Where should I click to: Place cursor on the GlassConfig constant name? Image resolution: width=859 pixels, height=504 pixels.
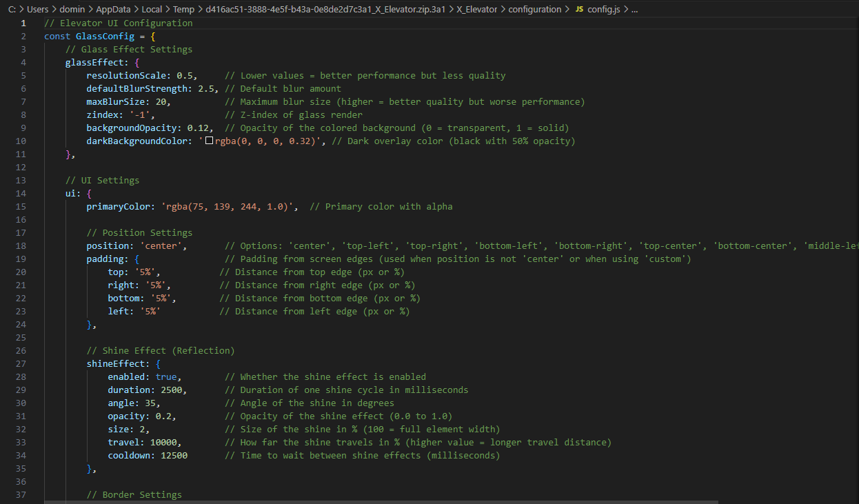pos(105,37)
